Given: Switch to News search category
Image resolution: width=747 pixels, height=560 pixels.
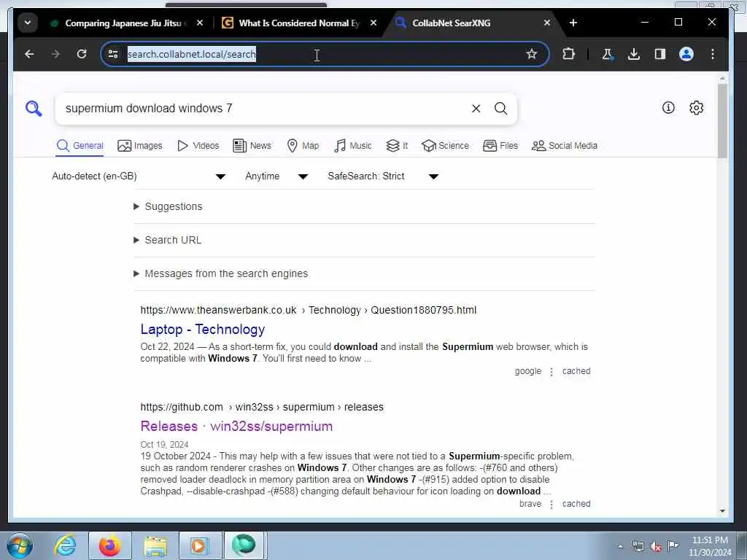Looking at the screenshot, I should point(252,146).
